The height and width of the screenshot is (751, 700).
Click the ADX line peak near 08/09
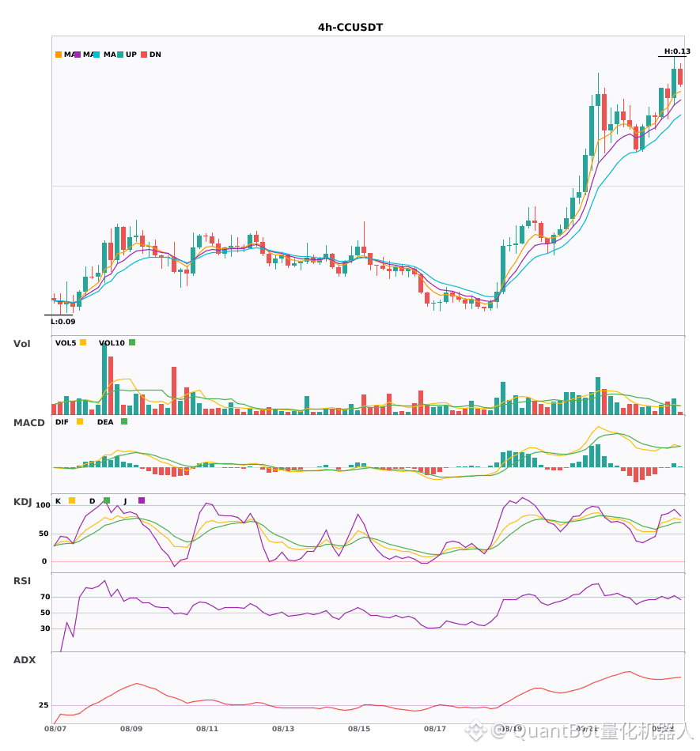click(x=137, y=684)
